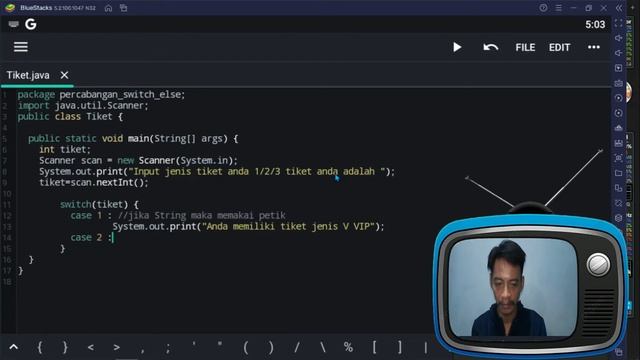
Task: Click the rotate screen icon in sidebar
Action: point(618,203)
